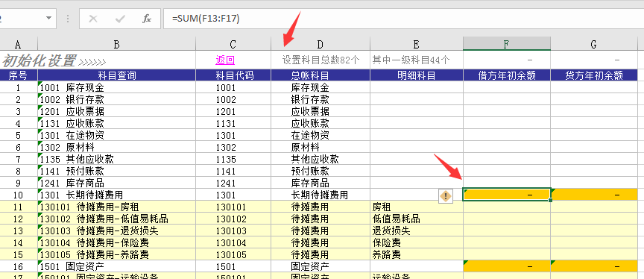Select column F header
Screen dimensions: 644x279
click(x=507, y=44)
